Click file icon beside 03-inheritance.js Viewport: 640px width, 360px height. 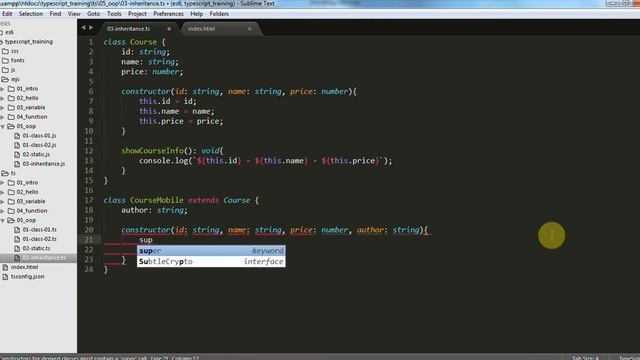click(17, 164)
